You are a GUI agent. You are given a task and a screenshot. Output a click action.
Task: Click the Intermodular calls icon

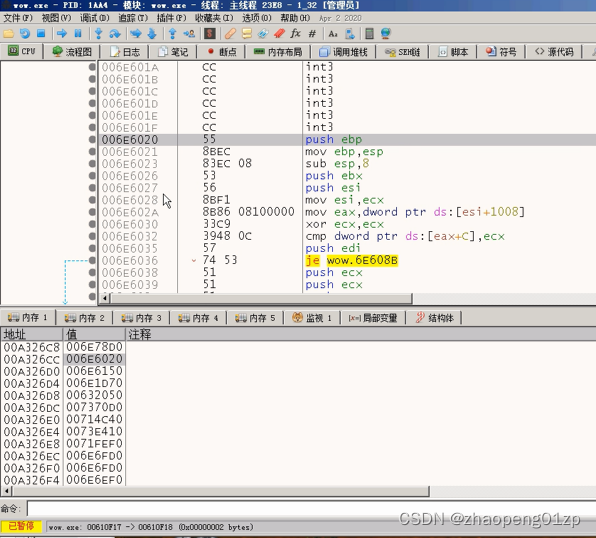tap(349, 33)
